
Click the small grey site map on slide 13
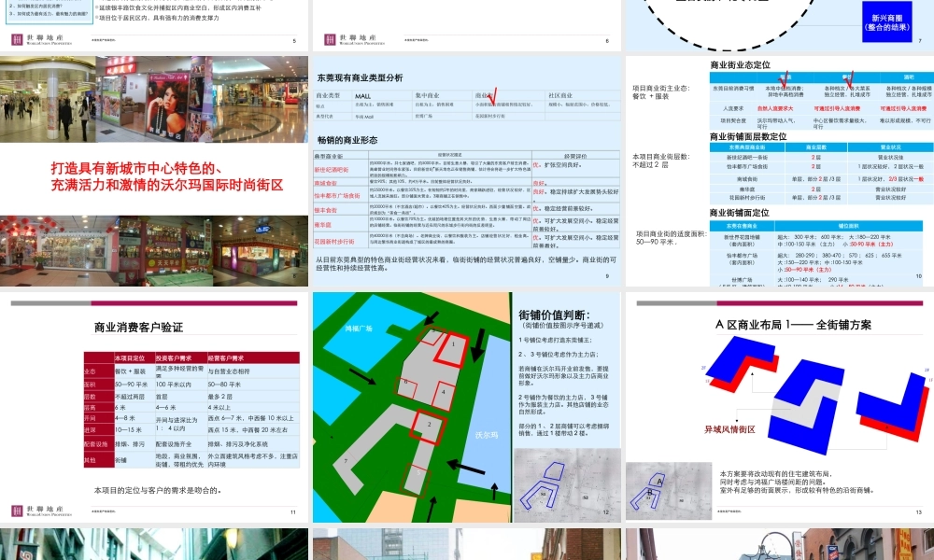click(x=669, y=491)
